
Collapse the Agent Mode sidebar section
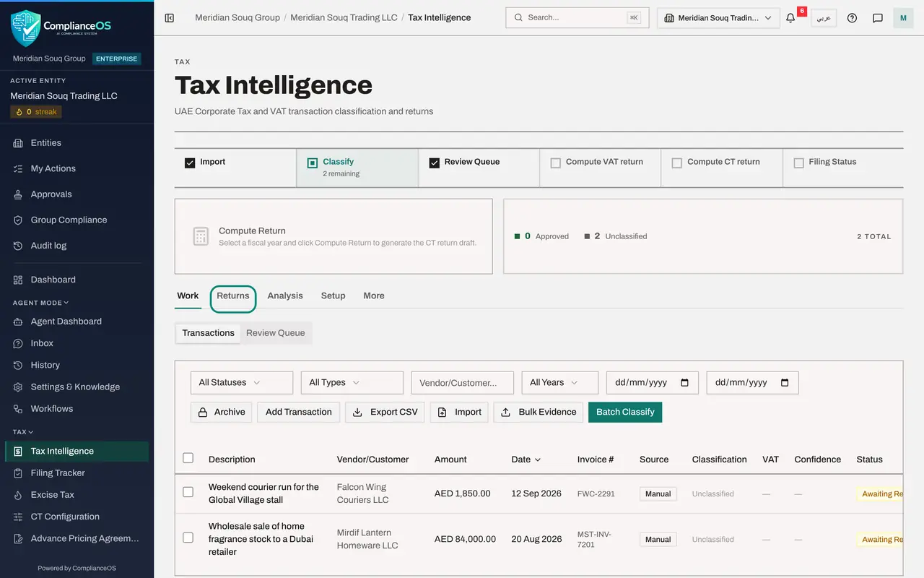click(x=41, y=303)
